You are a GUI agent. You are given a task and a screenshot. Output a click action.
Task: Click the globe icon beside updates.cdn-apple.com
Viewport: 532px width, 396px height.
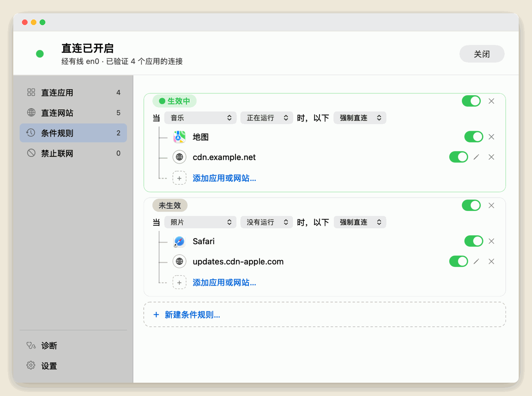(x=179, y=262)
